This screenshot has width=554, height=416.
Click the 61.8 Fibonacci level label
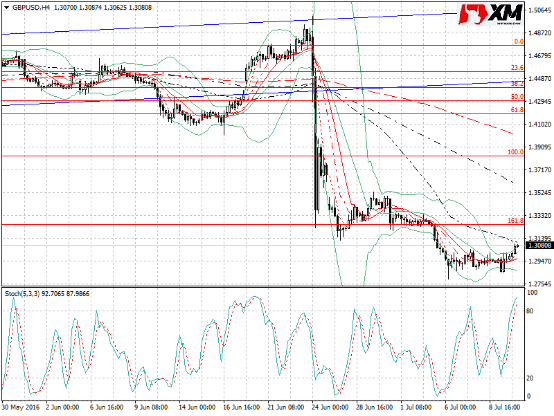coord(517,110)
